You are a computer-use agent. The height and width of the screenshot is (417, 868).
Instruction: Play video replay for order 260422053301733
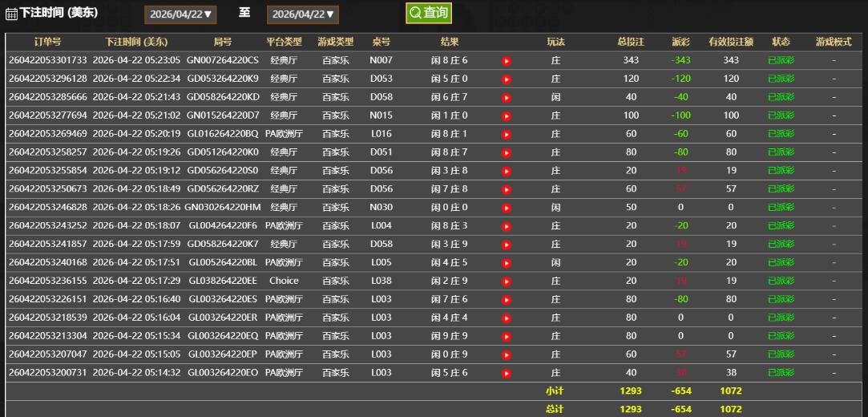[x=507, y=61]
